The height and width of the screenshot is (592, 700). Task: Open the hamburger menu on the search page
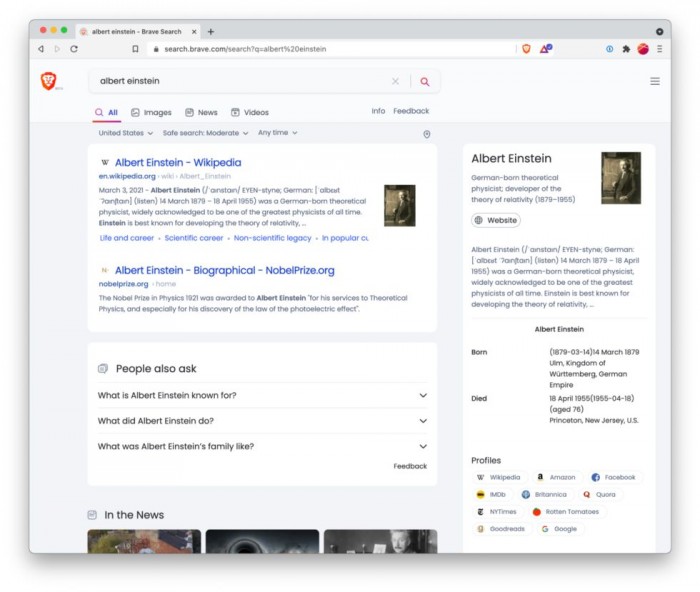[655, 81]
